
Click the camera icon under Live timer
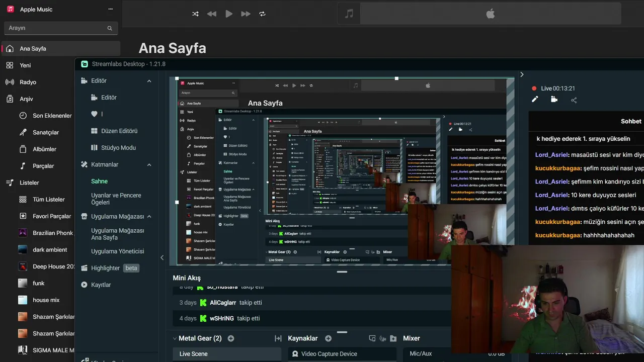tap(554, 100)
